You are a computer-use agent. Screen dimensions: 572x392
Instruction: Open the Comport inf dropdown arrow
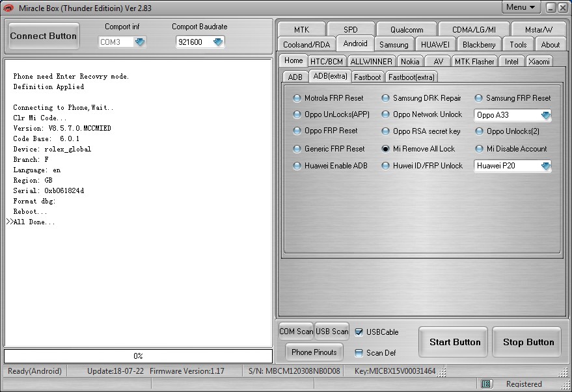(140, 42)
